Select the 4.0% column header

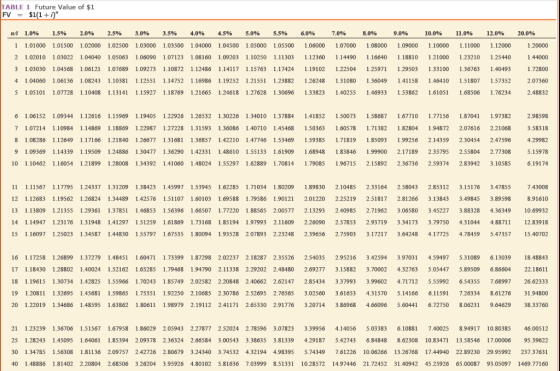197,34
